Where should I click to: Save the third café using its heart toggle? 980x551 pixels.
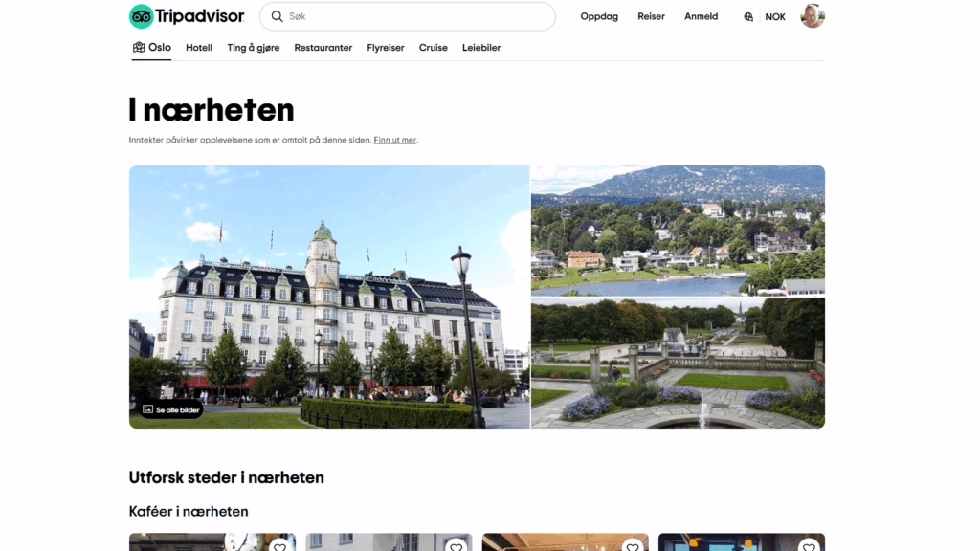click(x=632, y=547)
